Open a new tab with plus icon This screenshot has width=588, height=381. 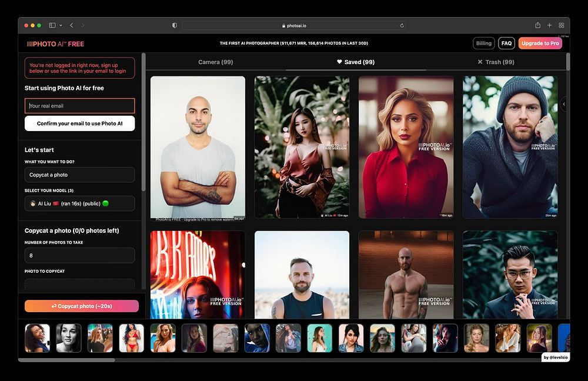pyautogui.click(x=549, y=25)
